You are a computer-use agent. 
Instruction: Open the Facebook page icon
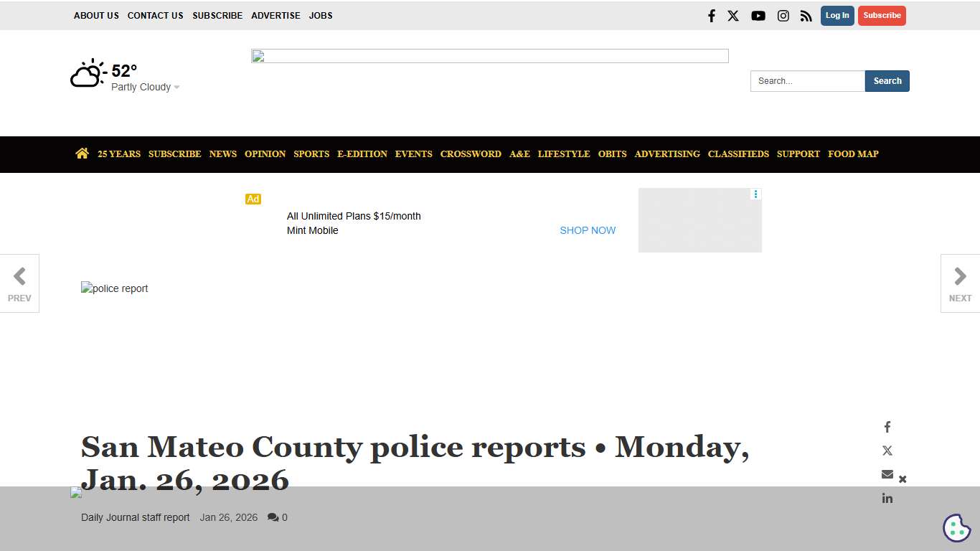(711, 15)
